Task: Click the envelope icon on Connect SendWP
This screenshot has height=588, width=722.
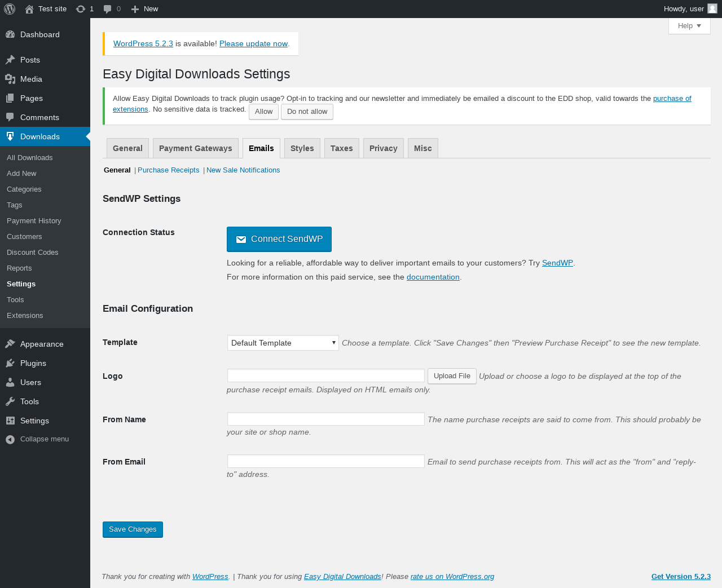Action: point(241,240)
